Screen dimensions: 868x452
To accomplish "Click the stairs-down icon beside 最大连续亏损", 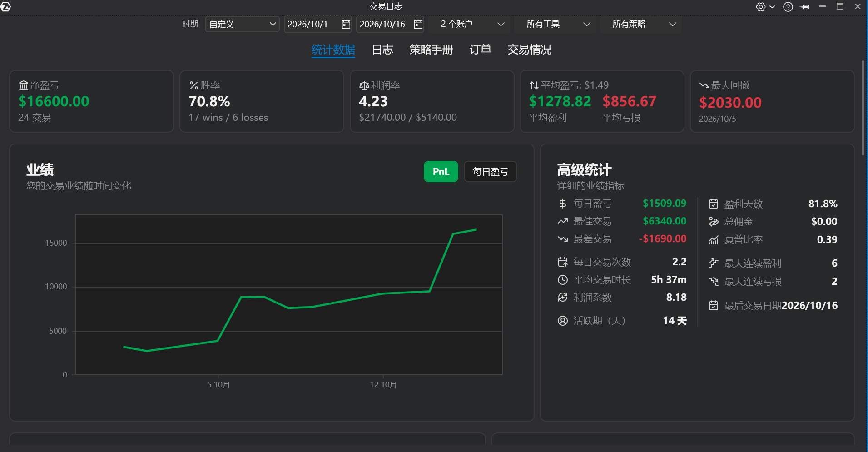I will [x=714, y=282].
